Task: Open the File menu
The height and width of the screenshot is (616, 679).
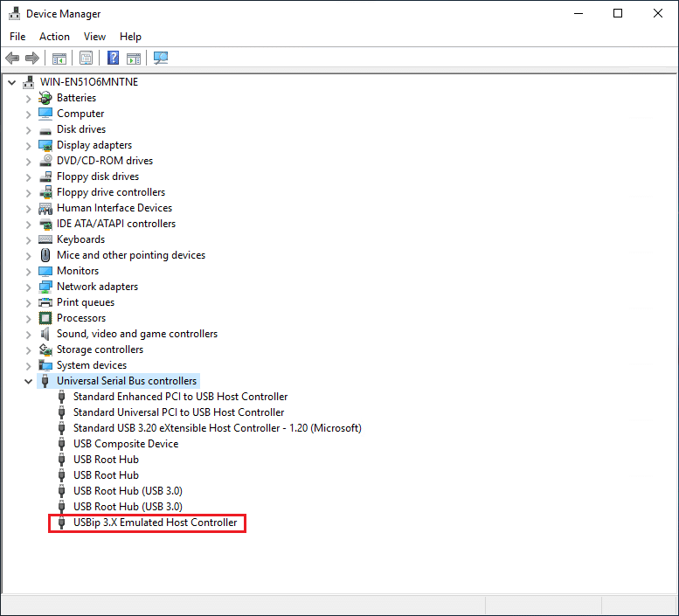Action: click(17, 37)
